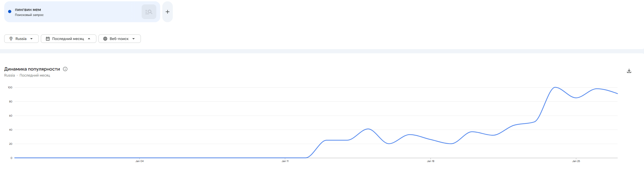
Task: Click the Поисковый запрос subtitle text
Action: [x=29, y=15]
